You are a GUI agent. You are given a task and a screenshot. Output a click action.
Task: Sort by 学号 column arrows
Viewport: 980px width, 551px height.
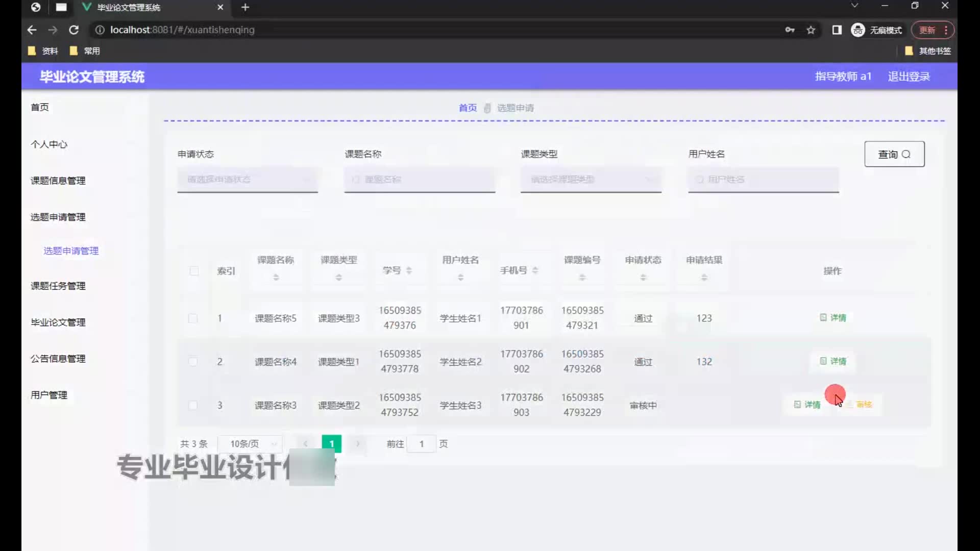[x=409, y=270]
